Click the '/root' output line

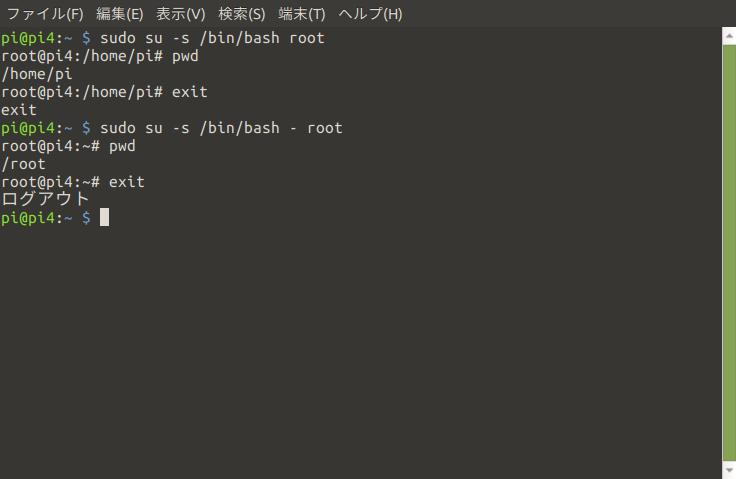coord(23,164)
